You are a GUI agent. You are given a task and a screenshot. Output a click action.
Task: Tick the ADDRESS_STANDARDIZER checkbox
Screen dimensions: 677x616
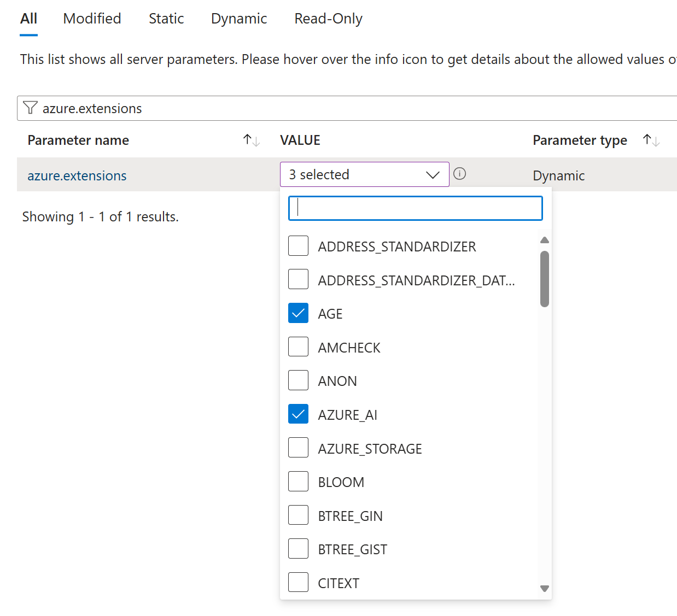coord(298,246)
